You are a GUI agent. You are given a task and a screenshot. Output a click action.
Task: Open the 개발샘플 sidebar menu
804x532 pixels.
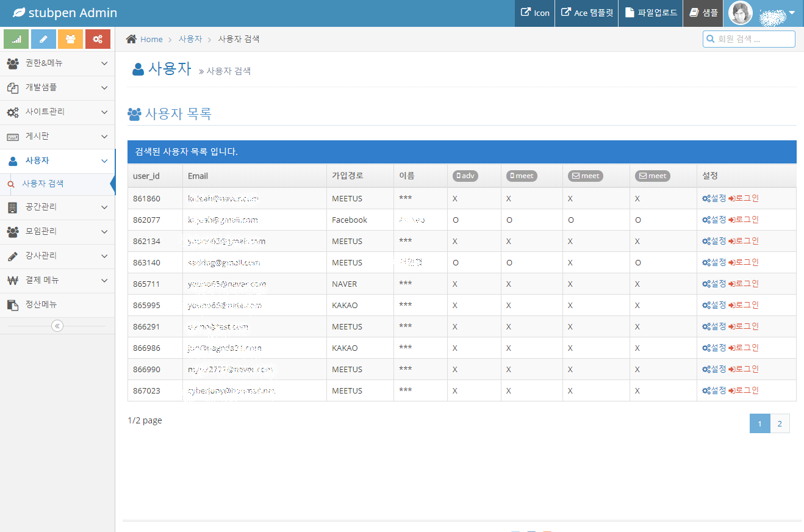(x=57, y=88)
